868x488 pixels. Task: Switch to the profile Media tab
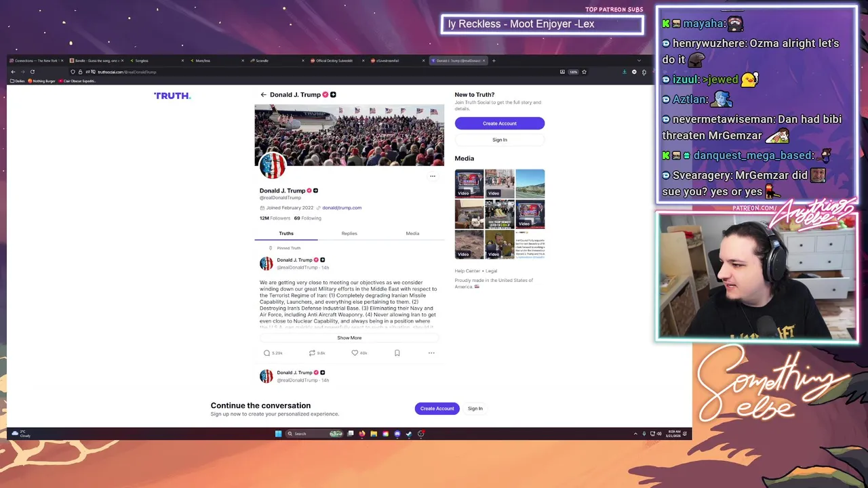click(x=412, y=233)
